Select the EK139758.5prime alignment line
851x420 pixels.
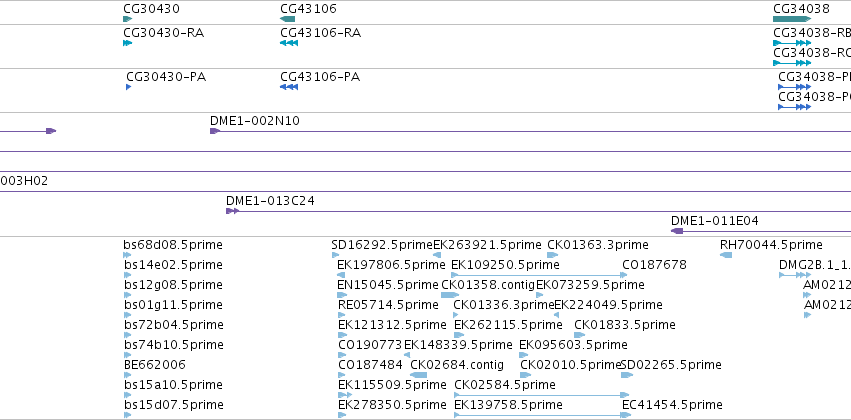click(542, 415)
